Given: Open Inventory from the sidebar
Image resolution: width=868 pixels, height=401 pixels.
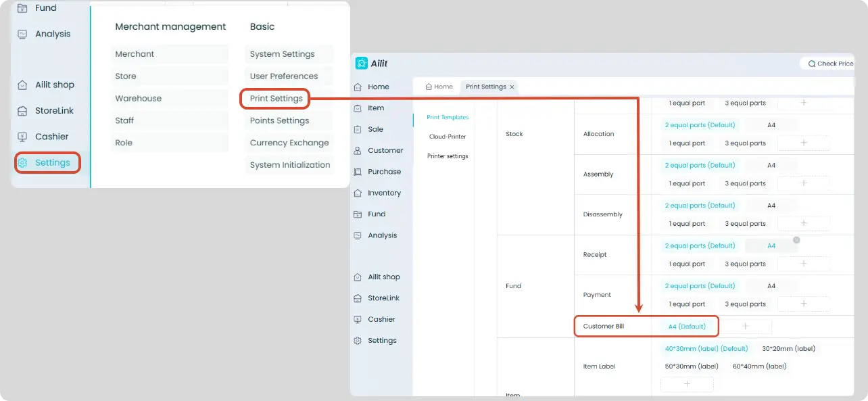Looking at the screenshot, I should click(377, 193).
